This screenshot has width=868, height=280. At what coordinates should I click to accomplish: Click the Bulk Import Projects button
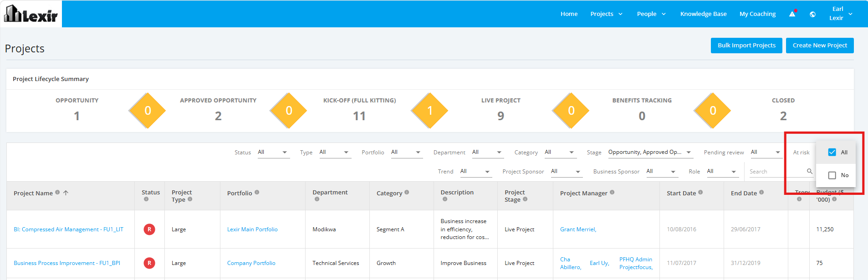tap(746, 46)
